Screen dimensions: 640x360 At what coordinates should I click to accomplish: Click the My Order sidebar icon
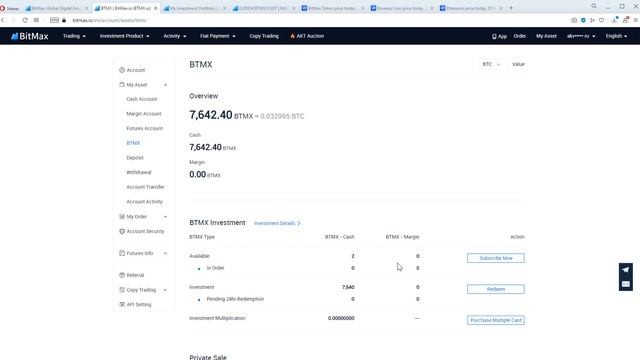[122, 216]
